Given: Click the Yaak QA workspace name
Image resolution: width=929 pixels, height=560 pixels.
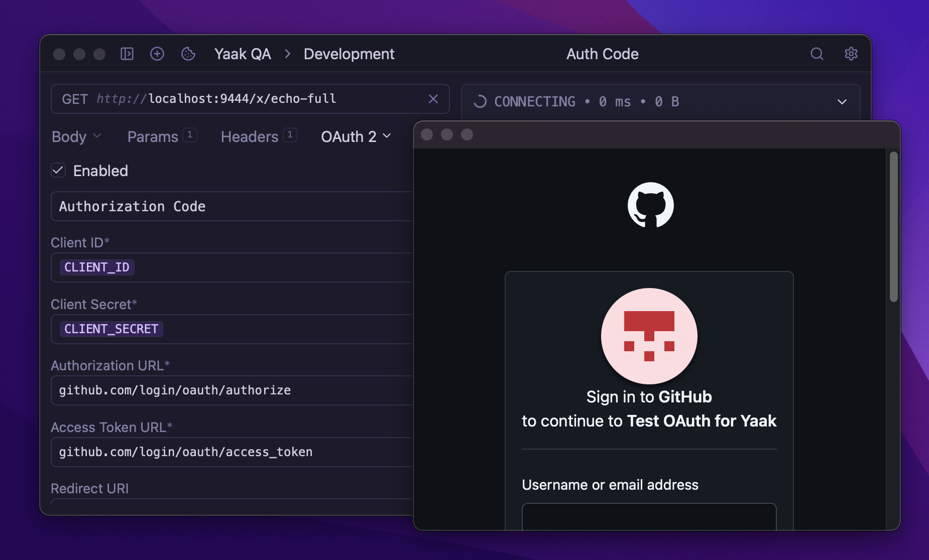Looking at the screenshot, I should coord(243,54).
